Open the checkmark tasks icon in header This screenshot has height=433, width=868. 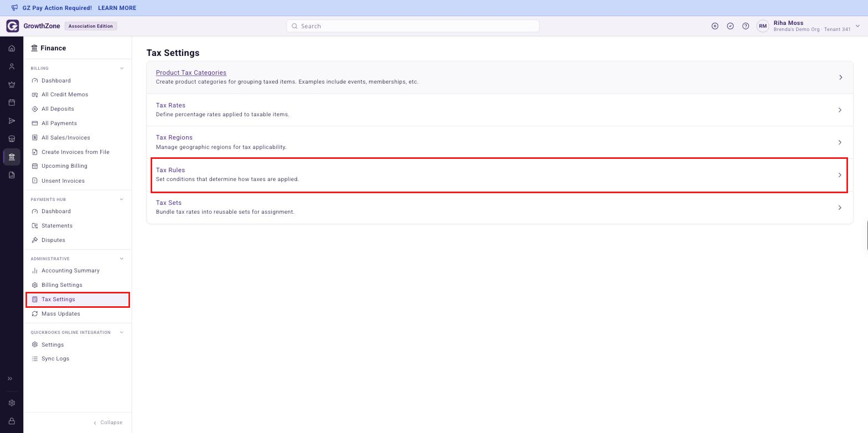pyautogui.click(x=730, y=26)
